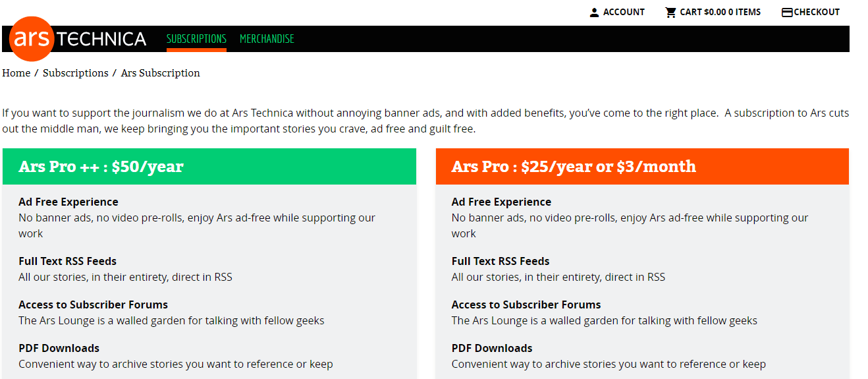Screen dimensions: 868x379
Task: Click the shopping cart icon
Action: click(x=670, y=13)
